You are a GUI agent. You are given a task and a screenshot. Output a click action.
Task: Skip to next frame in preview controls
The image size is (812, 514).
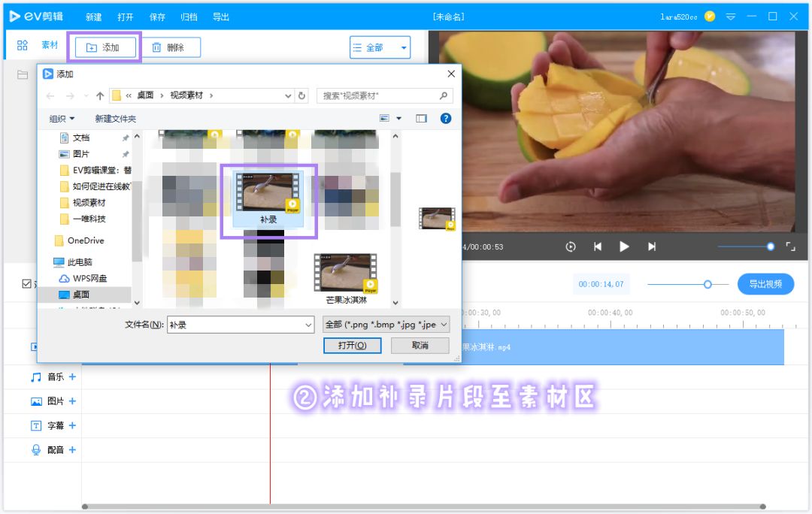(651, 246)
